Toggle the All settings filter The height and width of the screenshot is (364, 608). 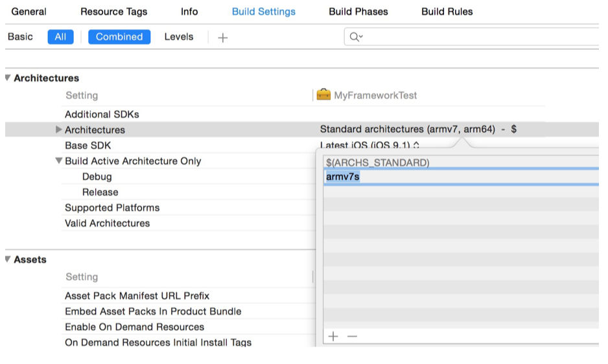[60, 37]
